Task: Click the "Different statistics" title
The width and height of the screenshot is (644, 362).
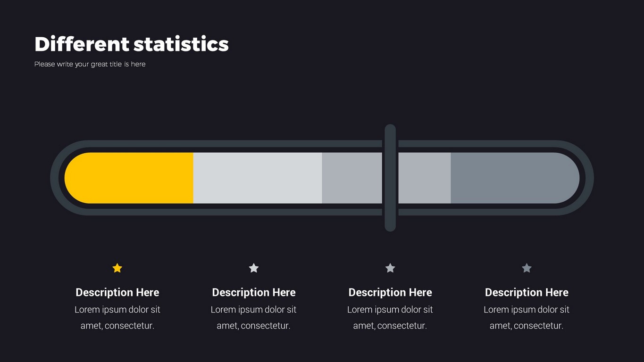Action: pyautogui.click(x=132, y=44)
